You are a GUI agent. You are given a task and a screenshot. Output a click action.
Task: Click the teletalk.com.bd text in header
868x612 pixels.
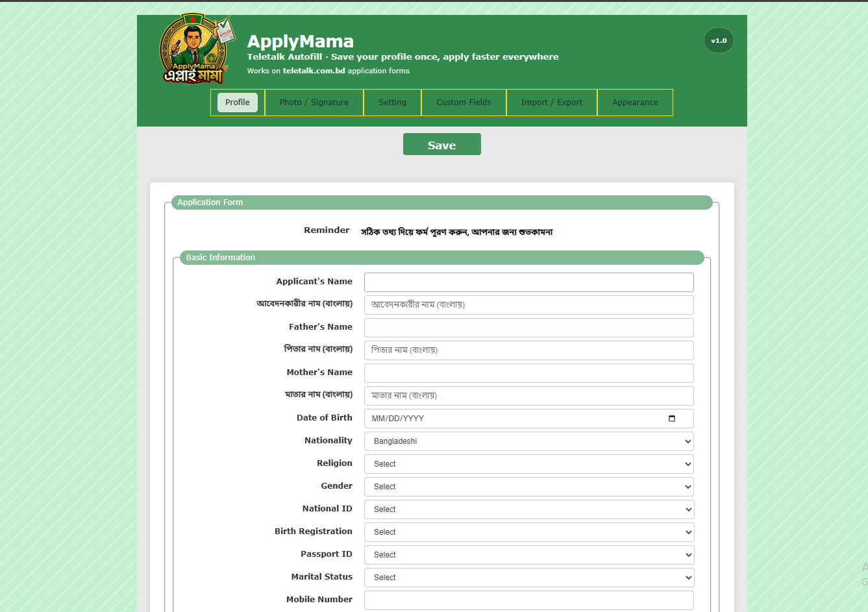(314, 71)
